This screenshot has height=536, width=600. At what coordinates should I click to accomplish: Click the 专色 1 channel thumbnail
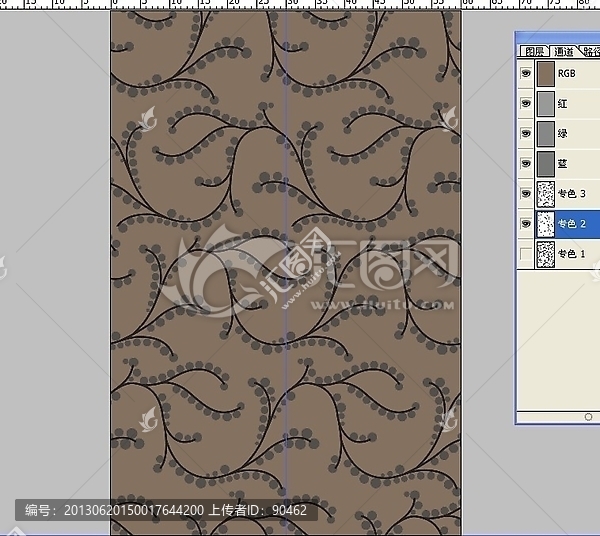pyautogui.click(x=546, y=254)
